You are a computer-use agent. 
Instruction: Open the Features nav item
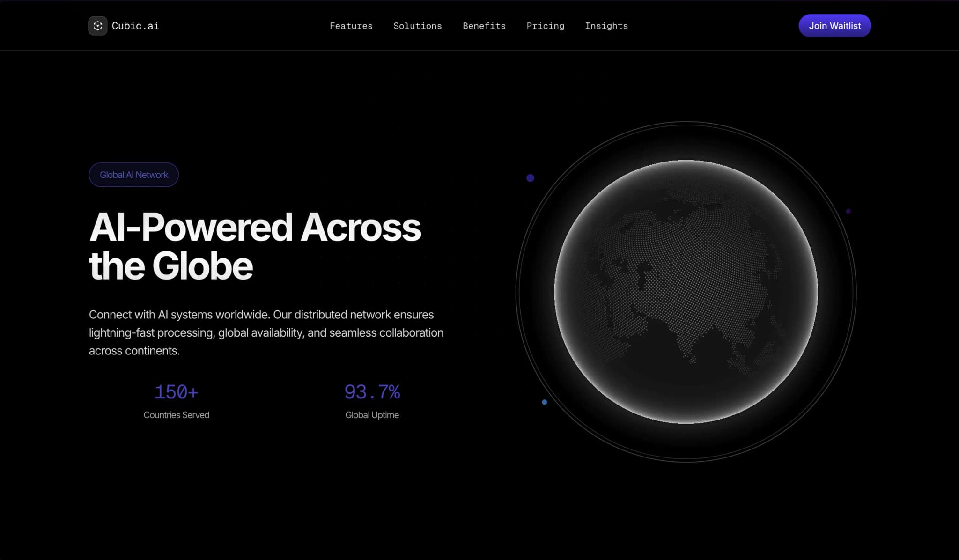pos(351,26)
